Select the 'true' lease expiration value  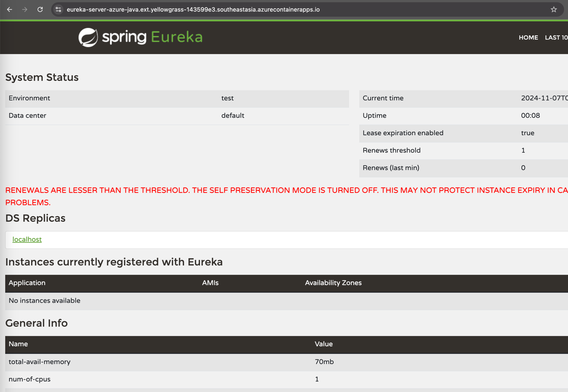tap(528, 133)
